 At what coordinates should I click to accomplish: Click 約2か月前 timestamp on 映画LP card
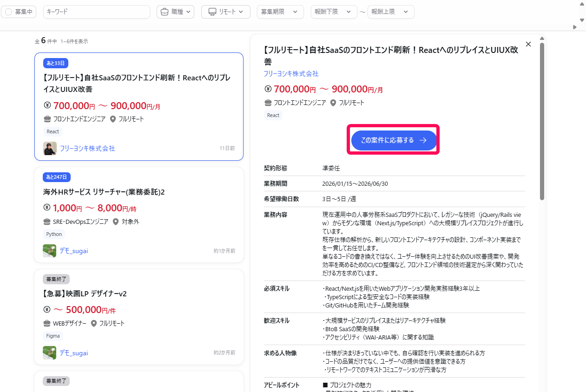(x=224, y=353)
